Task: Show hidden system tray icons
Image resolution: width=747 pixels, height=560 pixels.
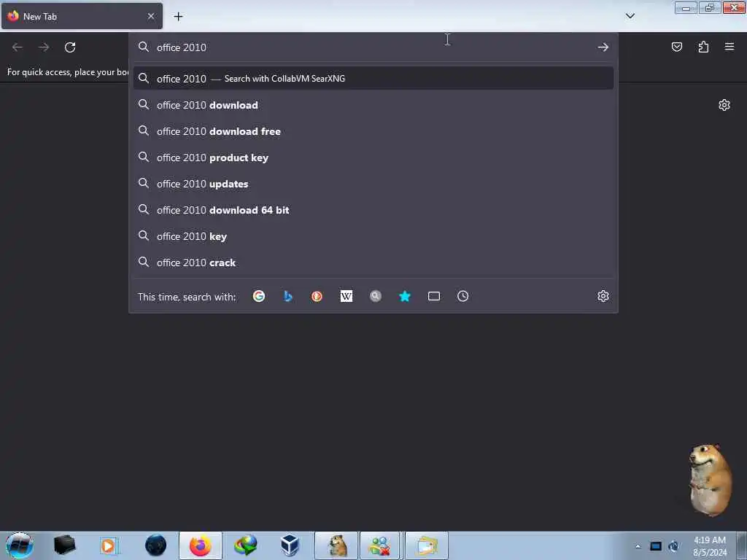Action: pos(638,546)
